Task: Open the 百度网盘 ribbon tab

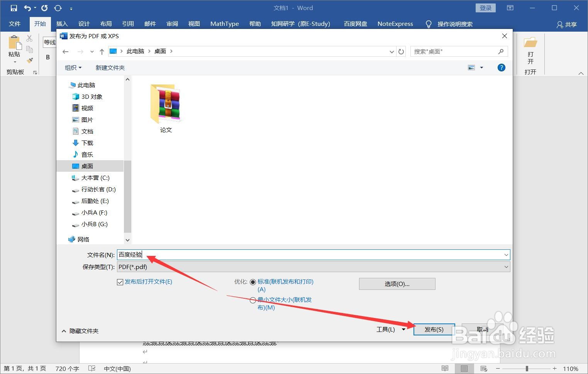Action: (355, 24)
